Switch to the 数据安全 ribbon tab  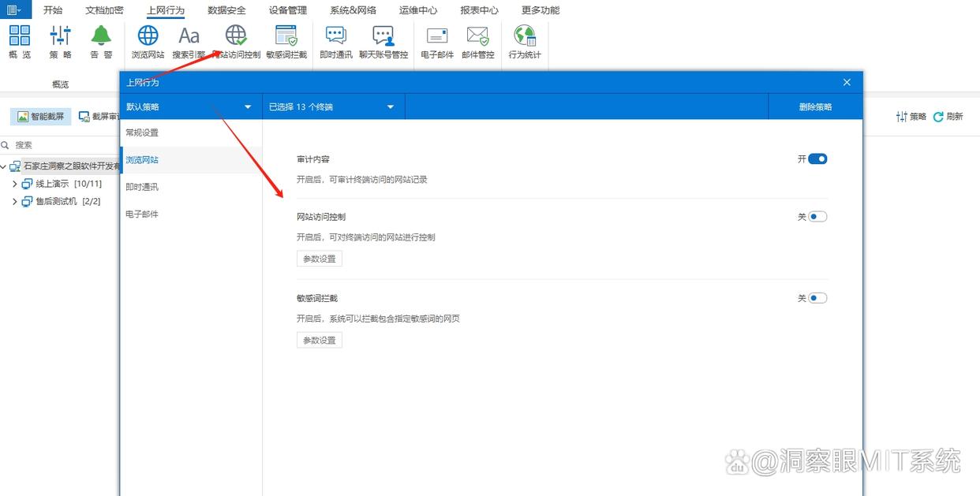[226, 10]
